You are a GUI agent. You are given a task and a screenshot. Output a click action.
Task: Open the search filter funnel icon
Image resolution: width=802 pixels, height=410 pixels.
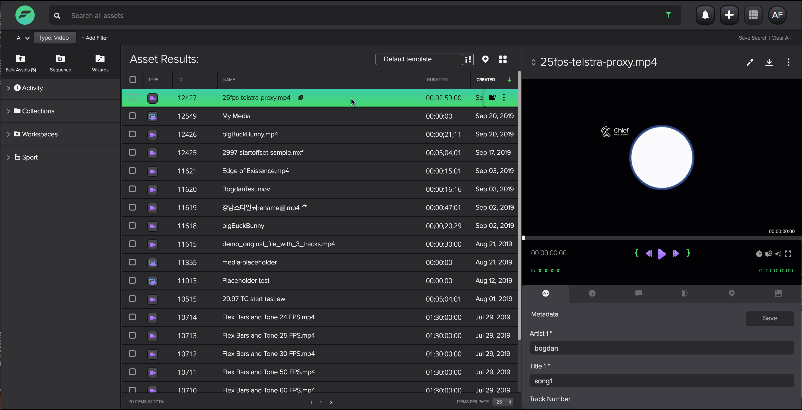668,16
